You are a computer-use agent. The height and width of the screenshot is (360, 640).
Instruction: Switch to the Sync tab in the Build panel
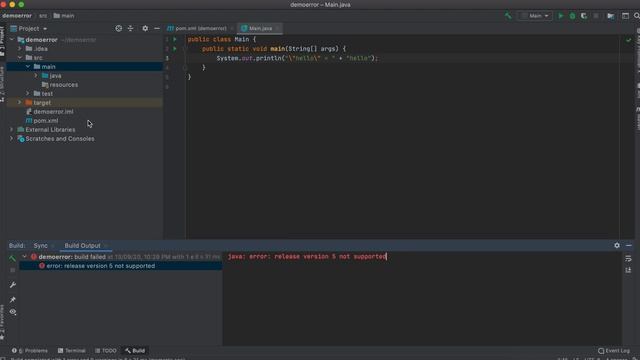(x=40, y=246)
